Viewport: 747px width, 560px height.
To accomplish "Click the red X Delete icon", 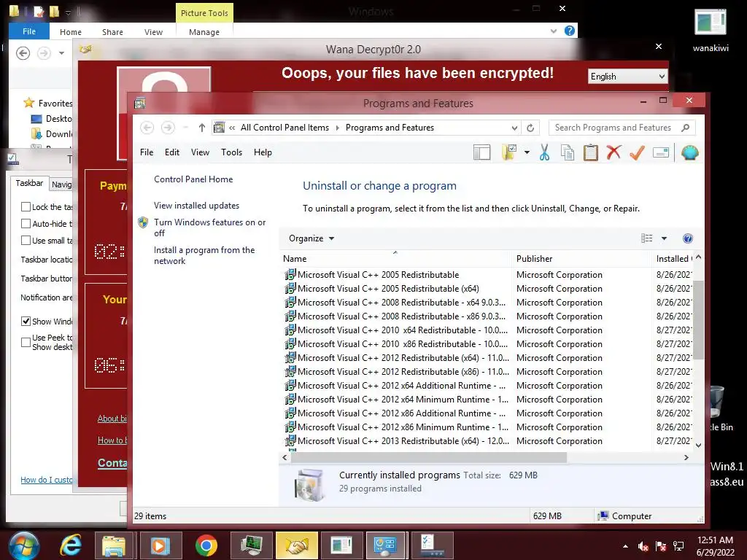I will (x=614, y=152).
